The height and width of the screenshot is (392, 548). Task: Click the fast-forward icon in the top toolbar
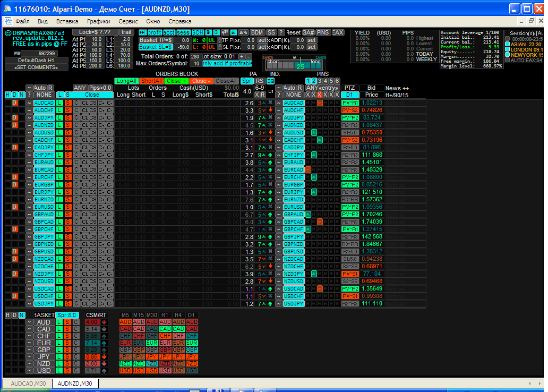142,32
